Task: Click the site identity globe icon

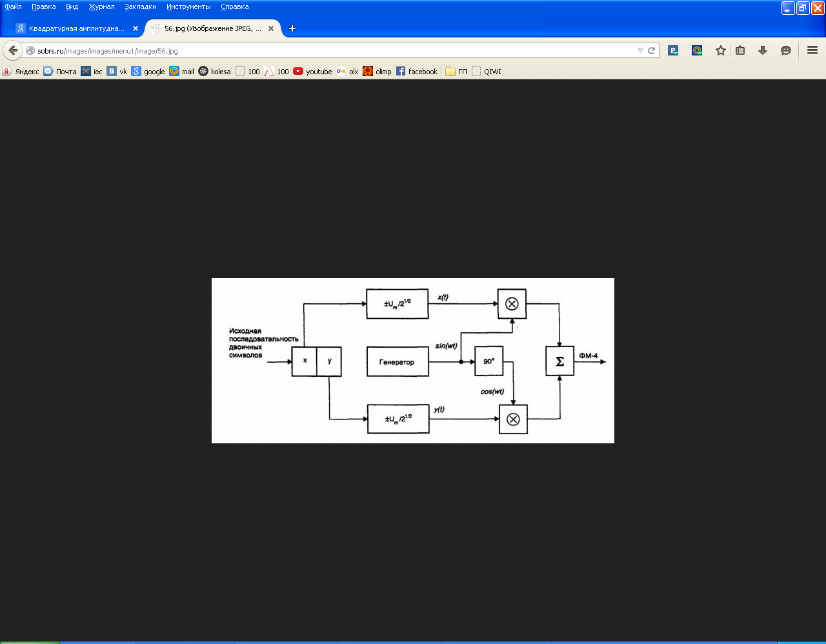Action: pos(30,50)
